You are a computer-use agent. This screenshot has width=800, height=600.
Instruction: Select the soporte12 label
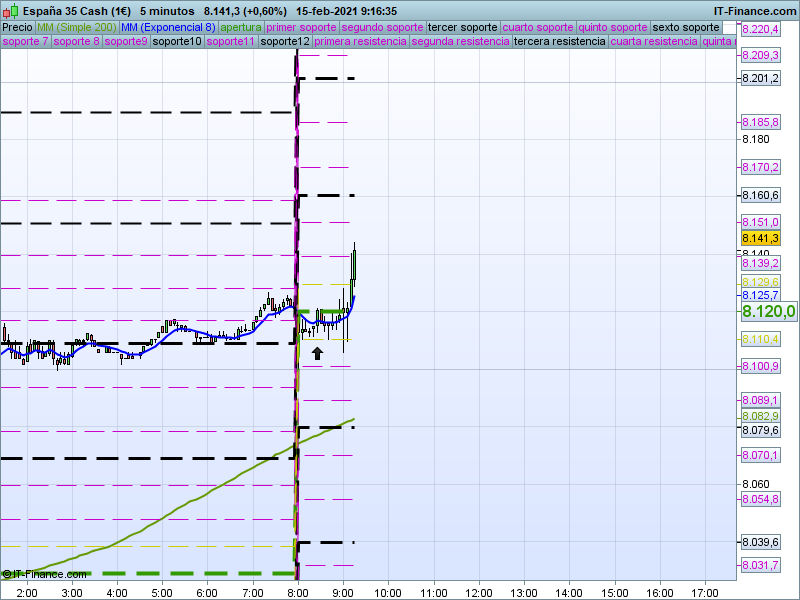pos(285,41)
